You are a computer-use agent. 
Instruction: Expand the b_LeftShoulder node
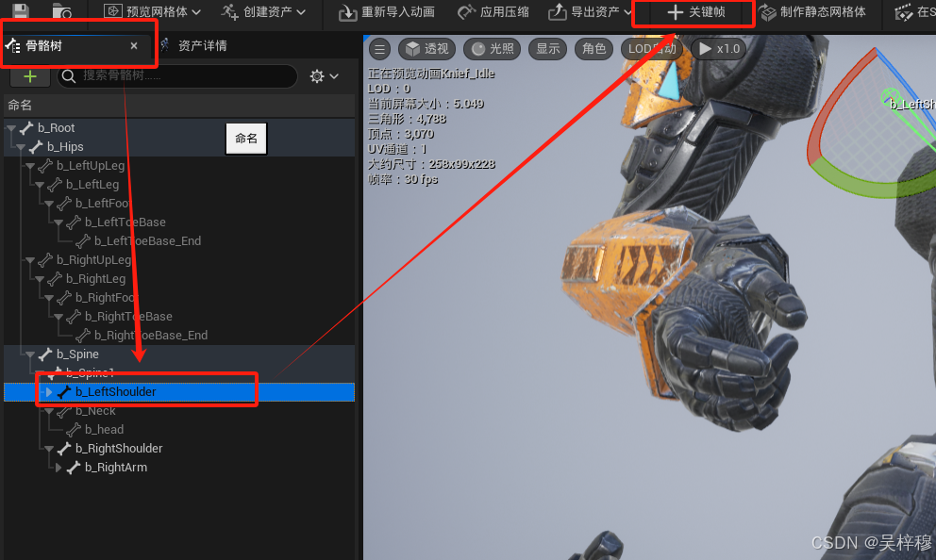coord(49,392)
